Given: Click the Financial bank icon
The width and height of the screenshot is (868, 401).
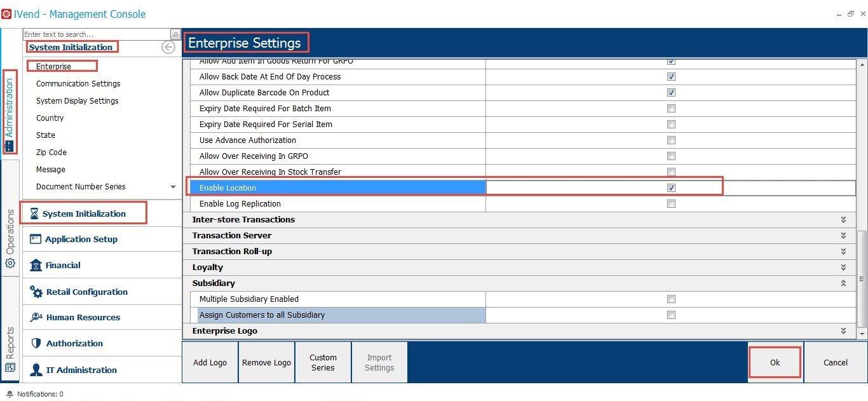Looking at the screenshot, I should pos(36,265).
